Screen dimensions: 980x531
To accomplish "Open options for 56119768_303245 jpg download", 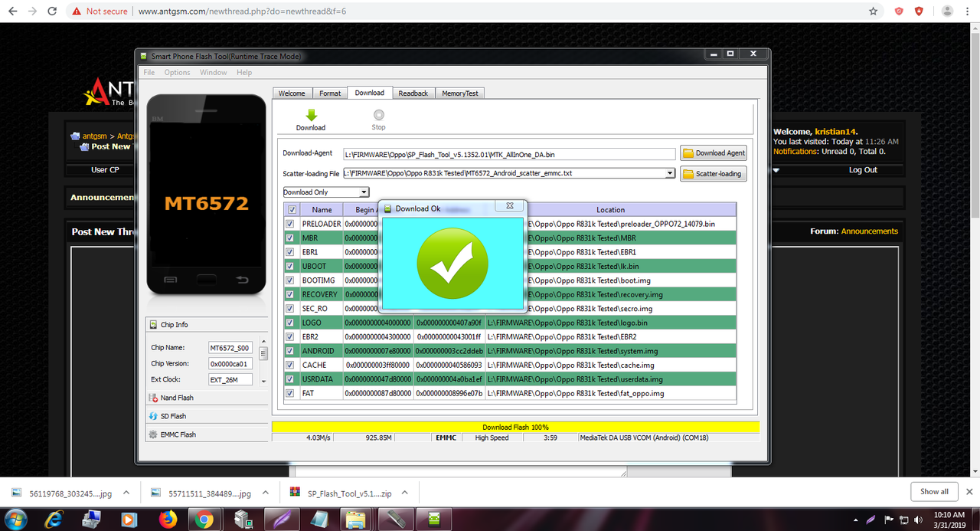I will point(126,493).
